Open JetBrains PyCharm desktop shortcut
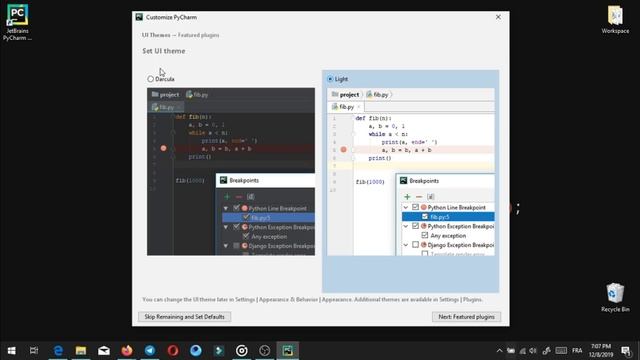This screenshot has height=360, width=640. [17, 22]
